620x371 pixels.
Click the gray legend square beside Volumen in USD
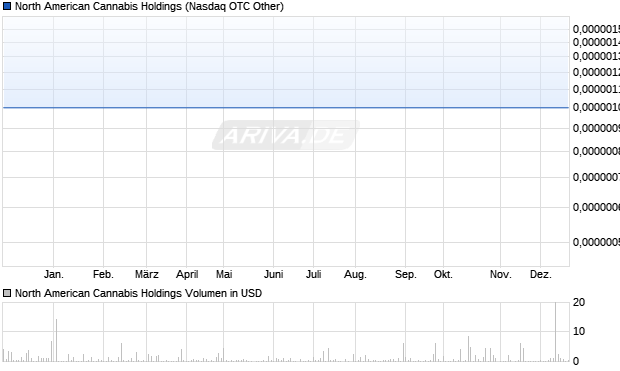pyautogui.click(x=7, y=293)
